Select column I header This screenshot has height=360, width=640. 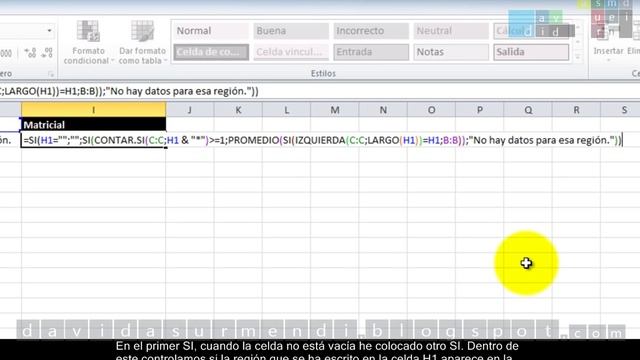click(x=93, y=110)
